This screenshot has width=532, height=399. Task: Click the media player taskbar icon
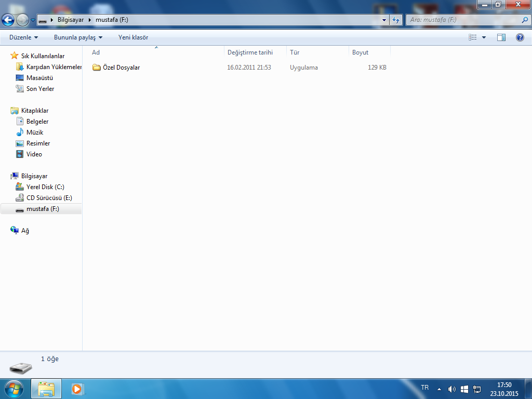[x=77, y=389]
